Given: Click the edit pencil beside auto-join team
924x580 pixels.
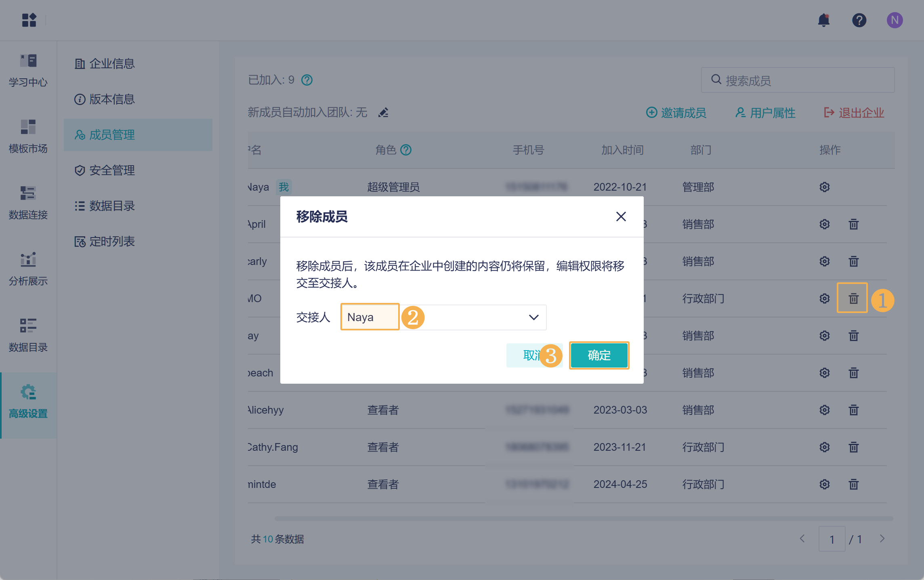Looking at the screenshot, I should (x=383, y=113).
